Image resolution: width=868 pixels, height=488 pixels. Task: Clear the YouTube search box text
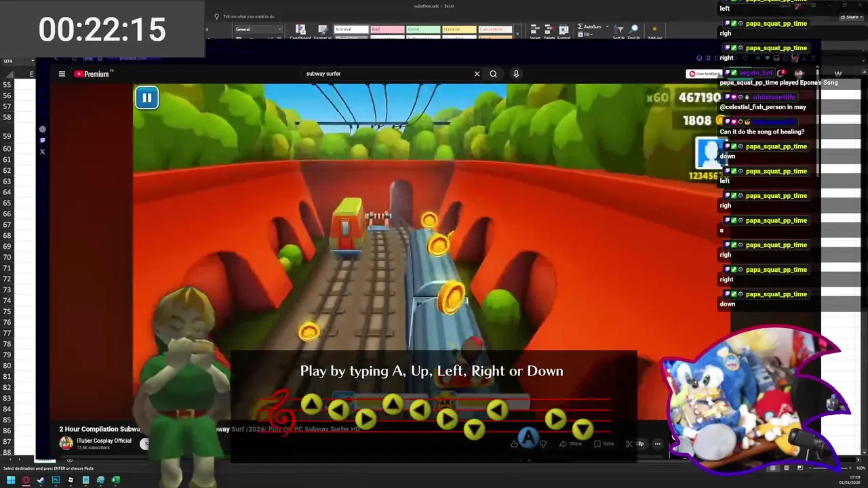[x=477, y=74]
